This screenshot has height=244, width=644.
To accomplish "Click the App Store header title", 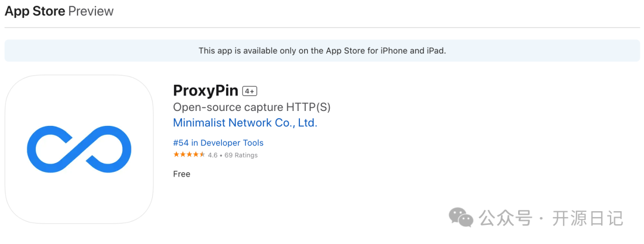I will [35, 11].
